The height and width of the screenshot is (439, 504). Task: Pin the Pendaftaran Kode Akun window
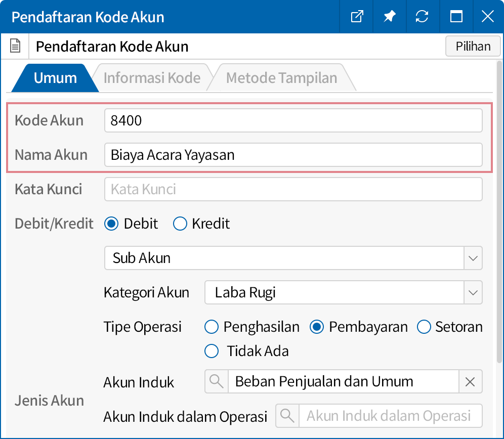[x=389, y=17]
